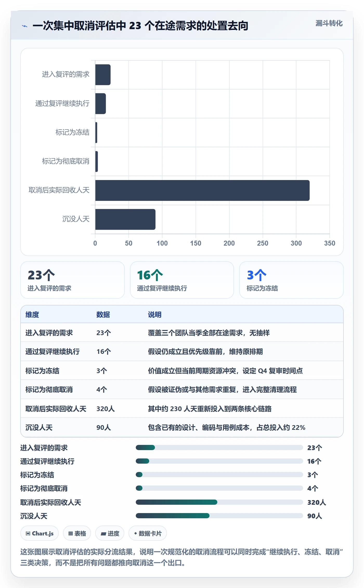Screen dimensions: 364x588
Task: Click the main title about 23 个在途需求
Action: 140,26
